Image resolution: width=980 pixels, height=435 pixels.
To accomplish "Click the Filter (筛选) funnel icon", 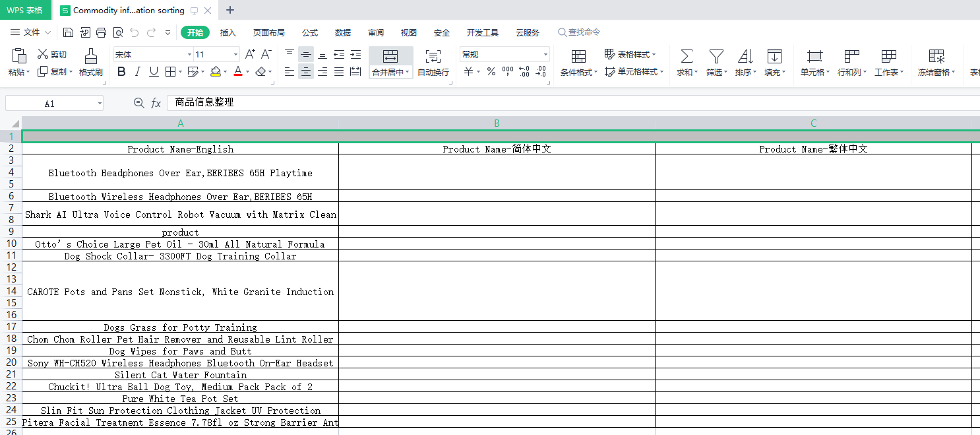I will click(x=716, y=56).
